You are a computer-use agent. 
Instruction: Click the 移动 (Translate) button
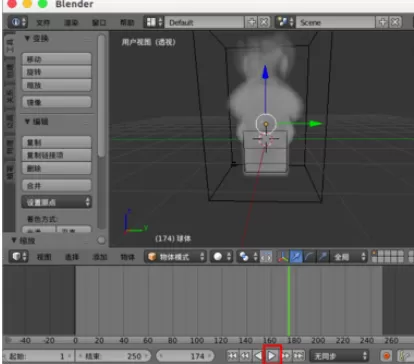pyautogui.click(x=56, y=59)
